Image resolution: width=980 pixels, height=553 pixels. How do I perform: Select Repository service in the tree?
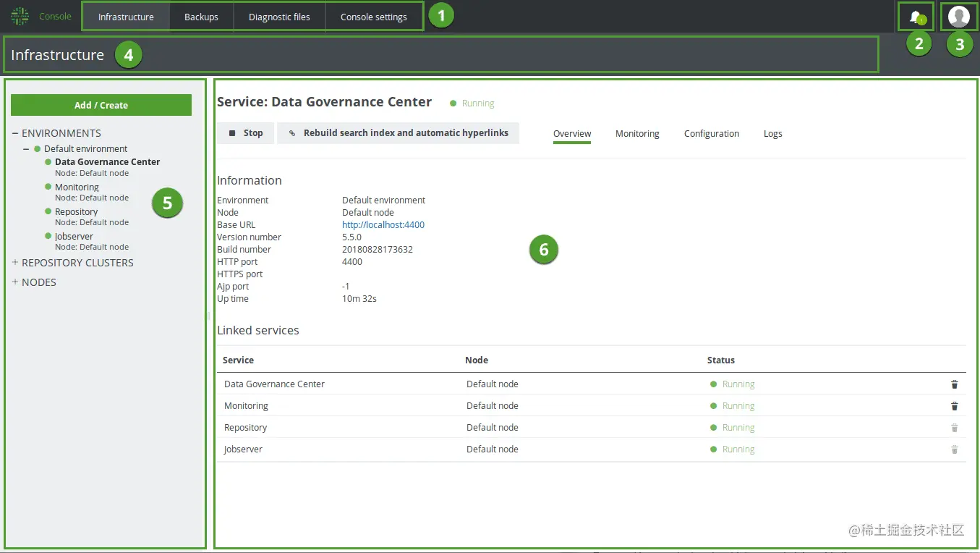[x=76, y=212]
